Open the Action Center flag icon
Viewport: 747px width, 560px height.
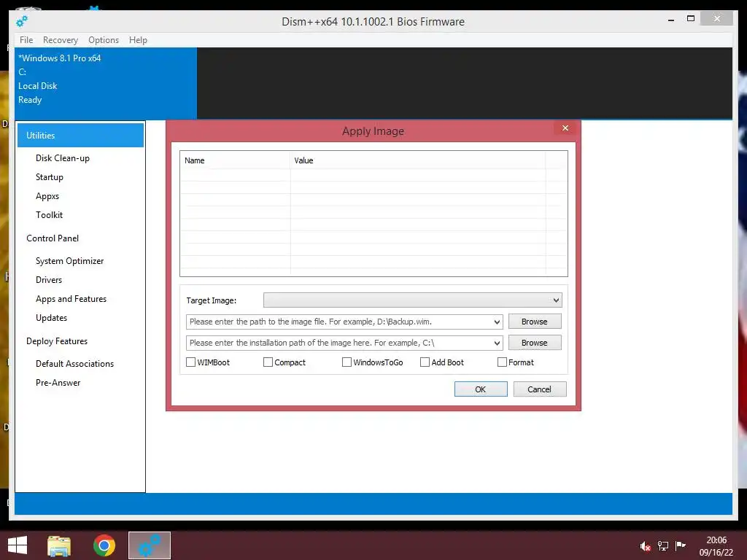click(681, 545)
